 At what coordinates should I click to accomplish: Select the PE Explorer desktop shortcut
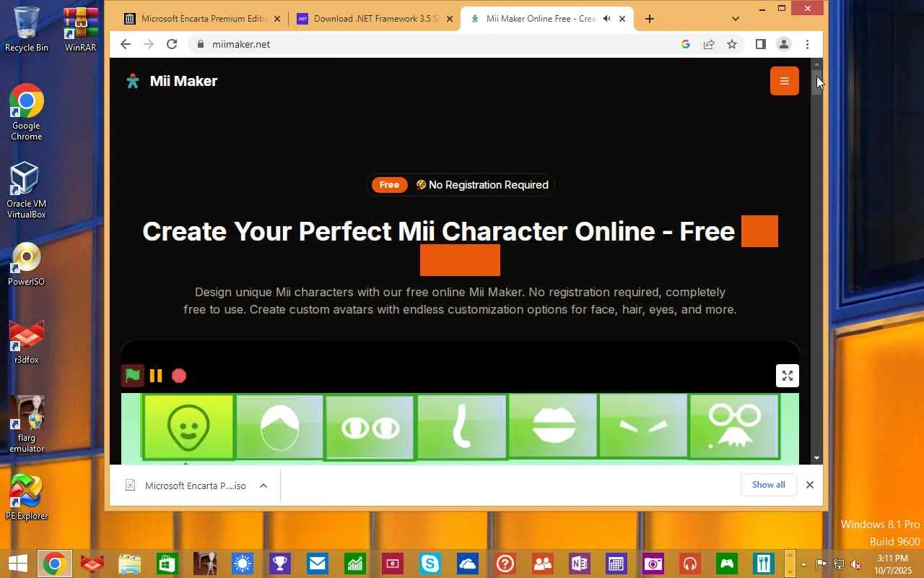(x=27, y=497)
